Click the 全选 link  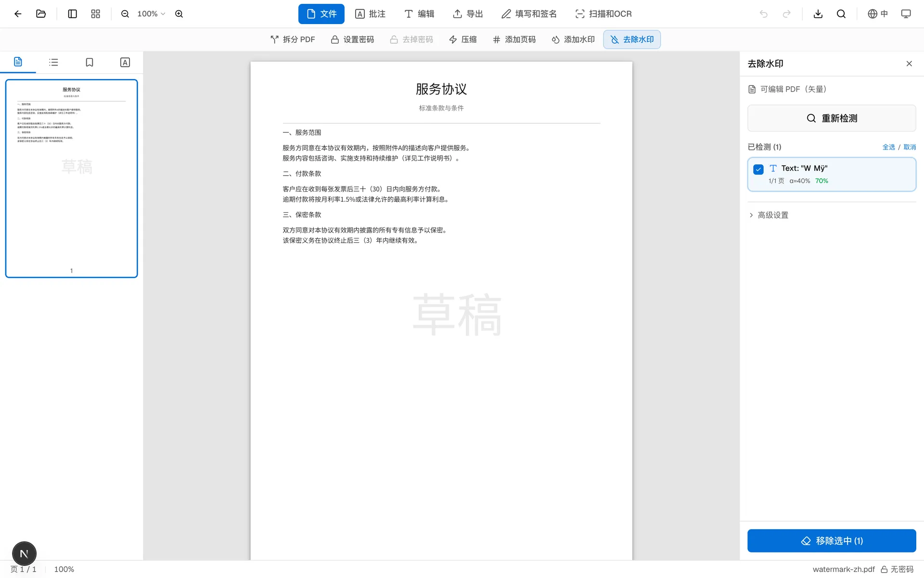[x=888, y=147]
